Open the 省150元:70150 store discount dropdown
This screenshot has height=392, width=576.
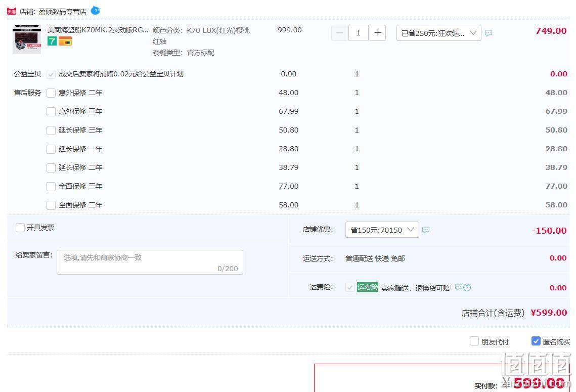coord(382,230)
